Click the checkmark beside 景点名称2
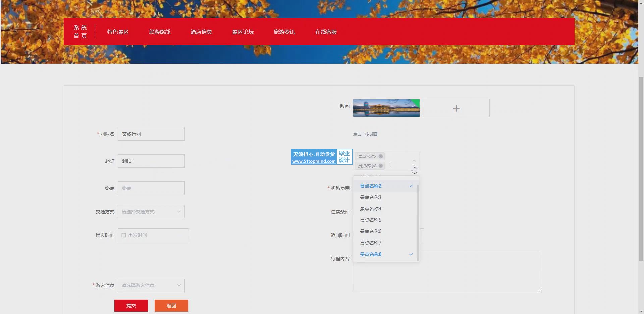The width and height of the screenshot is (644, 314). coord(411,186)
